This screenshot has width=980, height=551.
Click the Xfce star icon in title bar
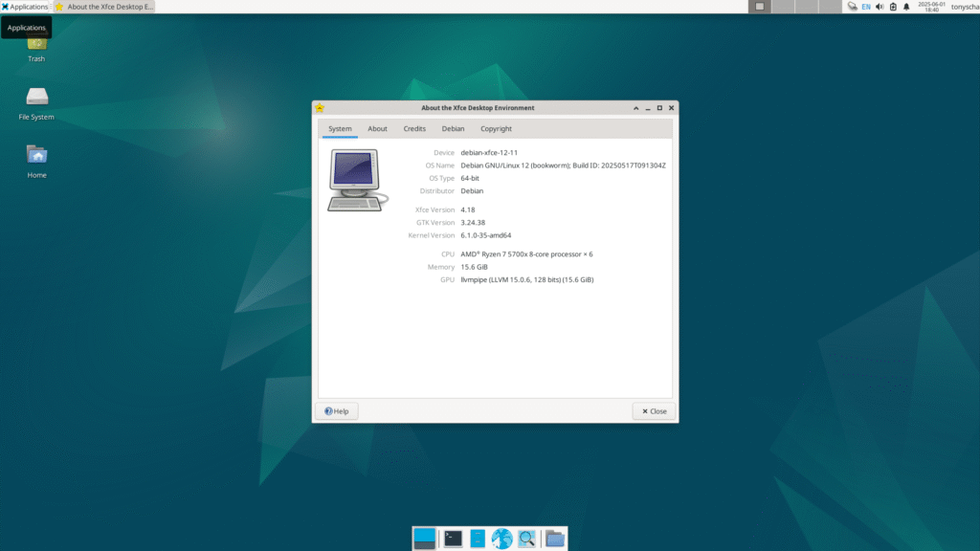320,108
